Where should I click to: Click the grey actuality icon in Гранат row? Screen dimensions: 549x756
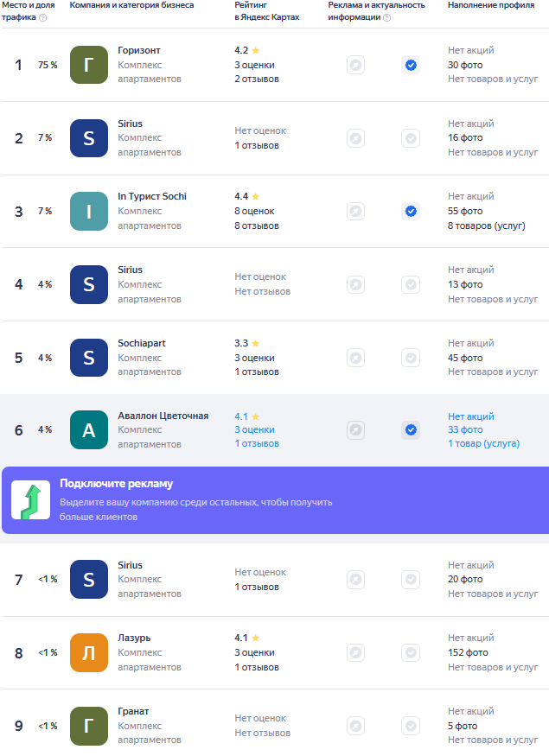pyautogui.click(x=411, y=726)
